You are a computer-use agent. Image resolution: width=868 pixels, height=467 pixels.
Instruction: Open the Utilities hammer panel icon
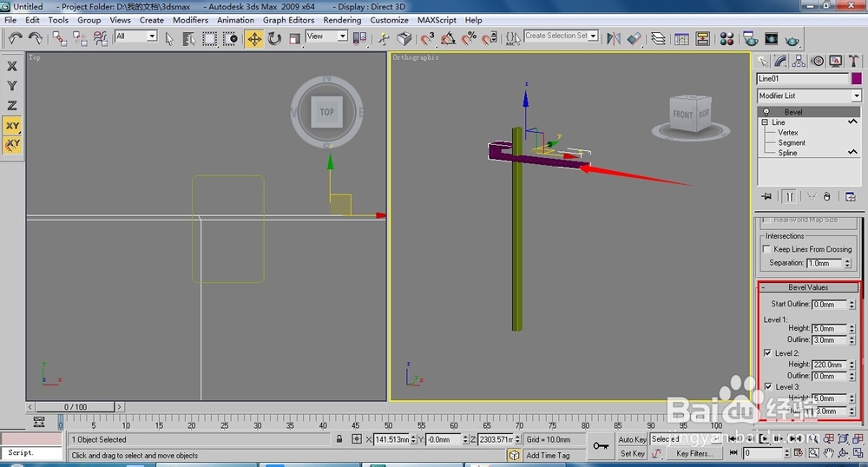point(853,61)
